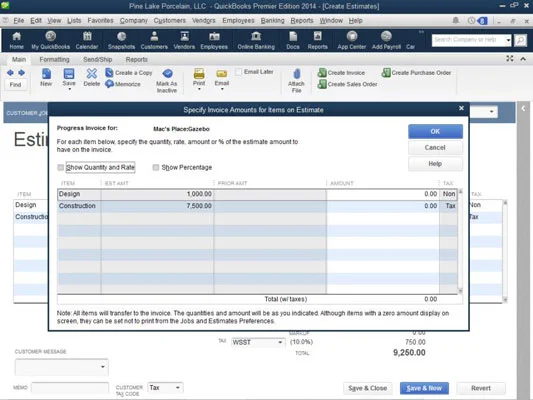Click Construction row amount cell
The width and height of the screenshot is (533, 400).
click(x=383, y=206)
